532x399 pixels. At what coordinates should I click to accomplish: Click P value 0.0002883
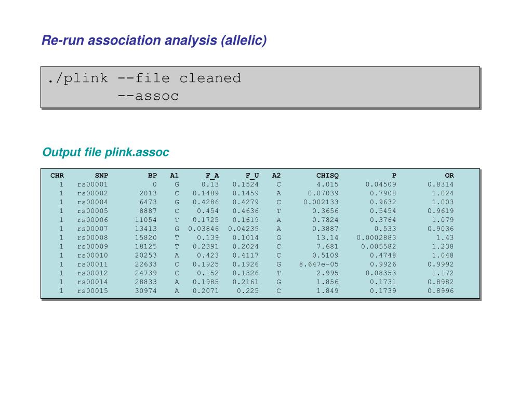pos(376,237)
